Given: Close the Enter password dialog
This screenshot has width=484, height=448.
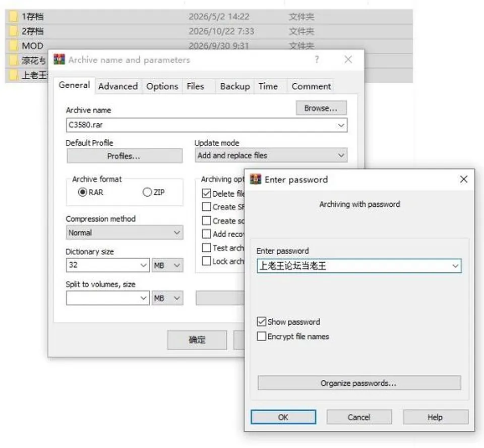Looking at the screenshot, I should pos(463,179).
